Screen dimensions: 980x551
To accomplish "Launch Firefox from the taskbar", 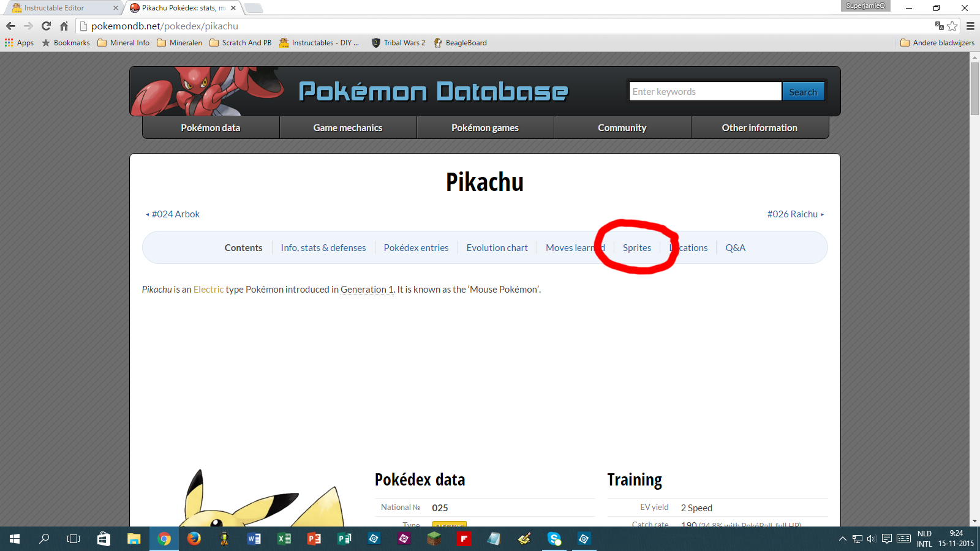I will tap(194, 539).
